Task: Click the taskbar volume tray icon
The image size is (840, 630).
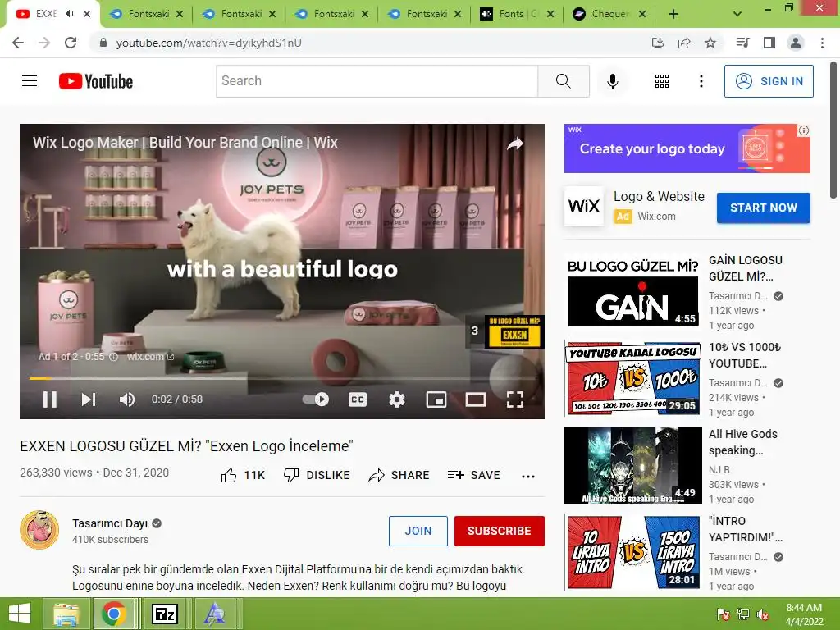Action: point(762,614)
